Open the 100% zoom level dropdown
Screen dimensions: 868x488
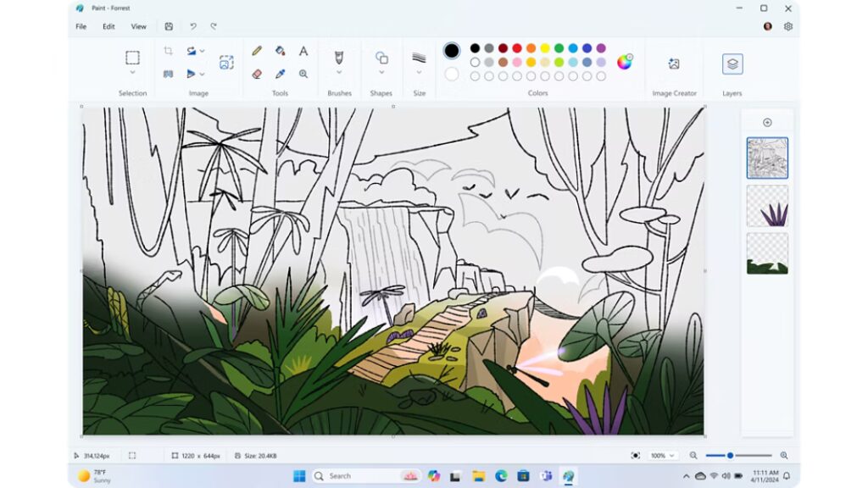(663, 455)
